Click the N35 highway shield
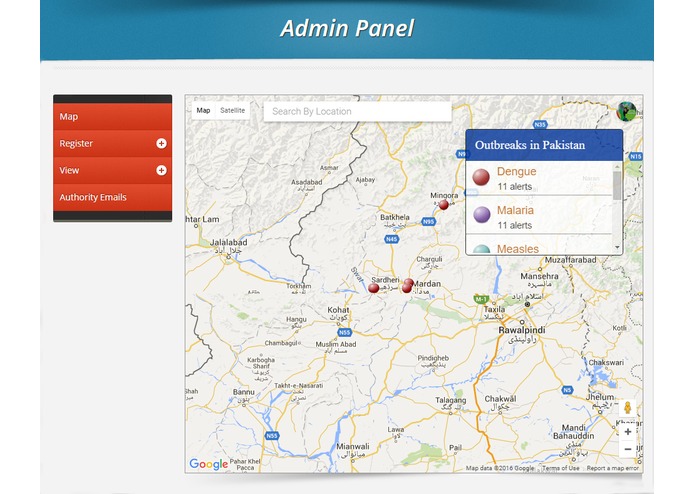 (540, 125)
